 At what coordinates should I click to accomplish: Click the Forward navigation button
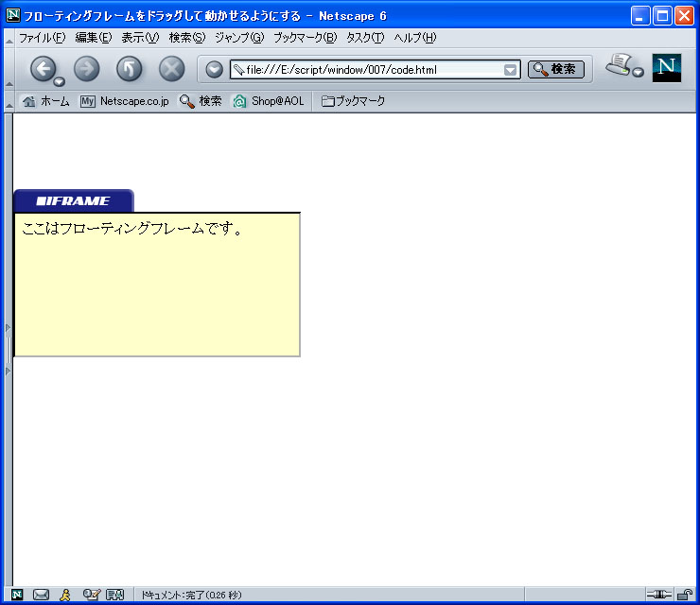pyautogui.click(x=86, y=69)
